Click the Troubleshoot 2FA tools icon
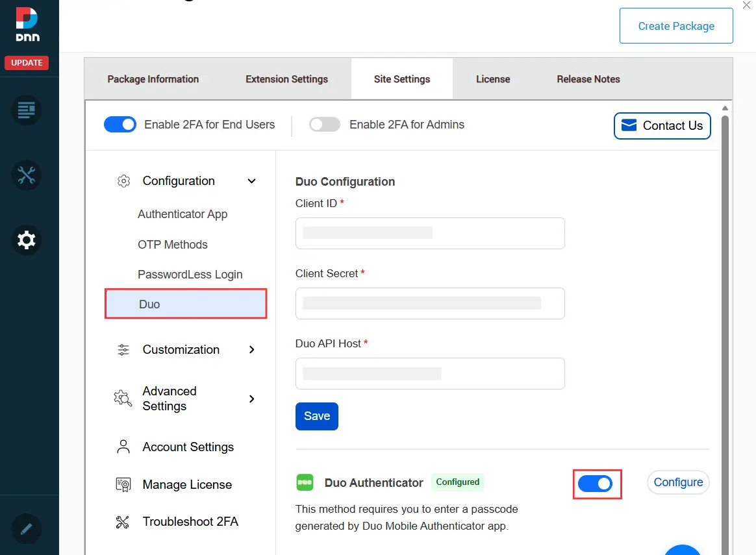Image resolution: width=756 pixels, height=555 pixels. 123,522
